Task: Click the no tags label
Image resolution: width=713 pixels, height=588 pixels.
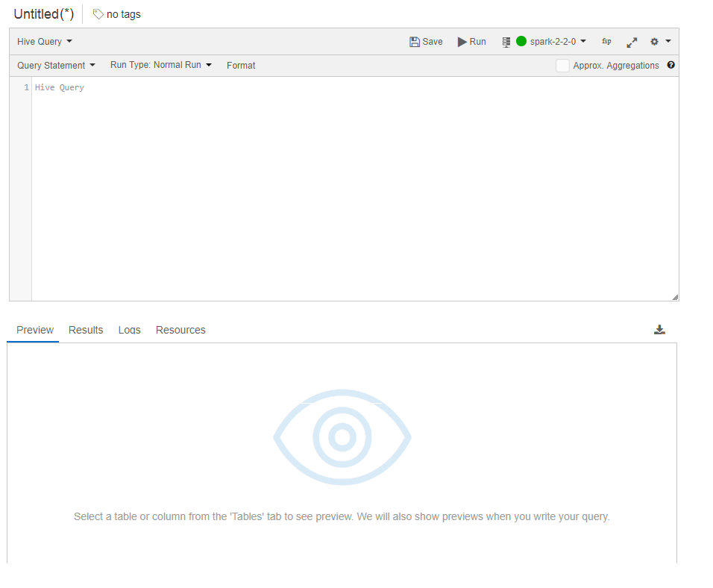Action: [124, 15]
